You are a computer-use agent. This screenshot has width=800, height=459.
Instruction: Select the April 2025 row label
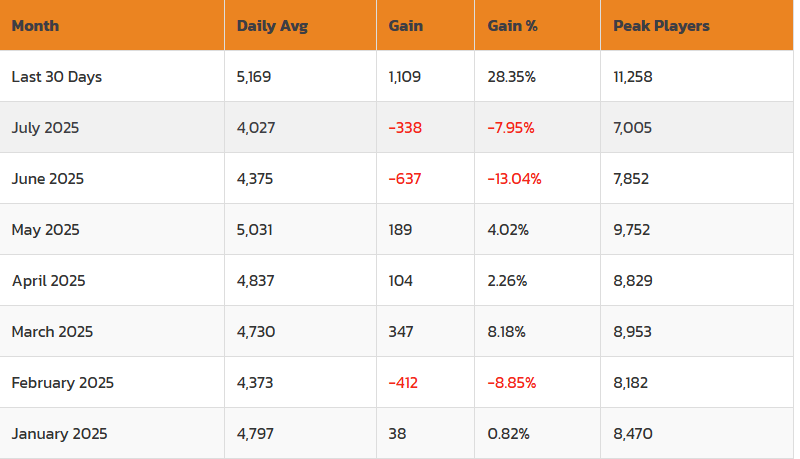coord(49,281)
